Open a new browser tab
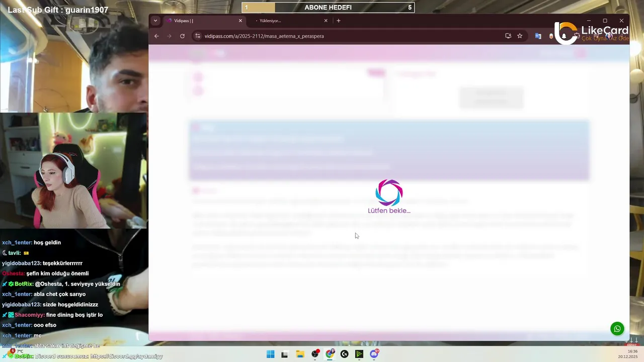The height and width of the screenshot is (362, 644). (339, 21)
